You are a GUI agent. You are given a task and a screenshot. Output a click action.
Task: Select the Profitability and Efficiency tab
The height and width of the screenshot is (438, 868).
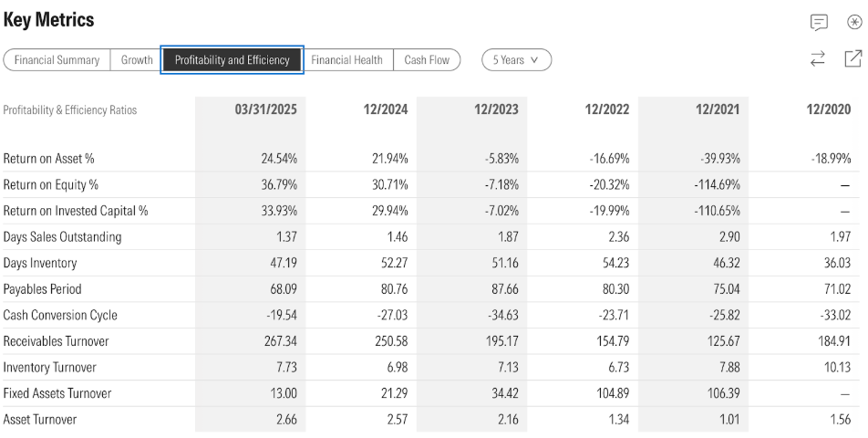point(232,60)
